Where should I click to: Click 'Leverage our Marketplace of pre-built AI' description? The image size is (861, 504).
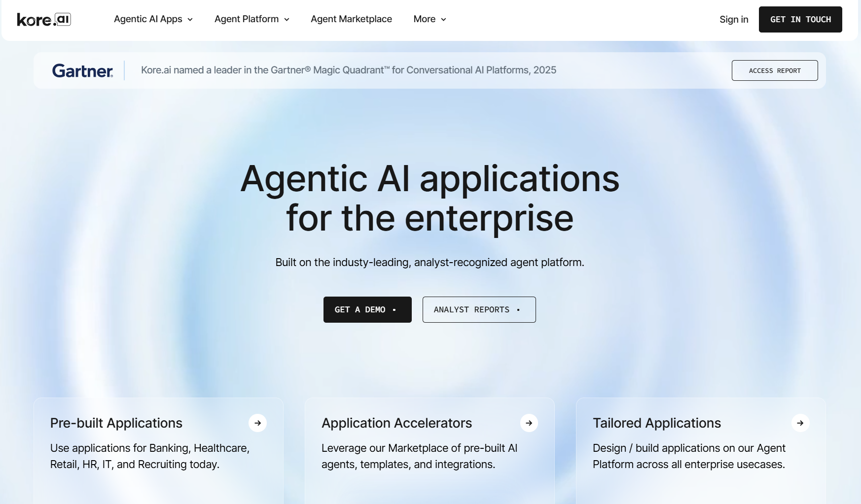pos(419,456)
